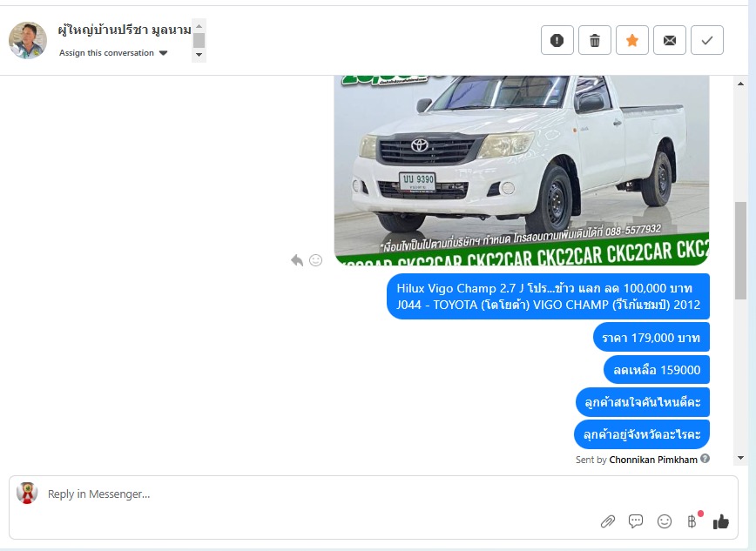
Task: Open sender Chonnikan Pimkham link
Action: [653, 459]
